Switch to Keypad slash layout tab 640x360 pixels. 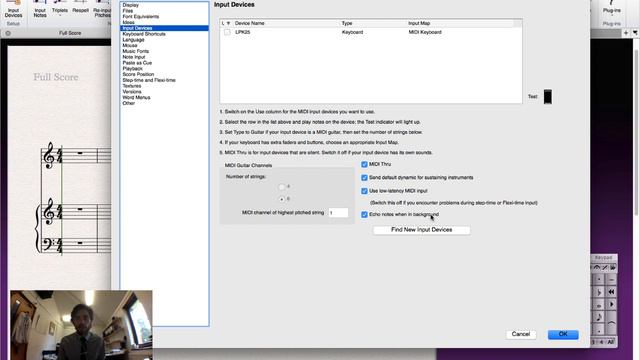pos(605,267)
